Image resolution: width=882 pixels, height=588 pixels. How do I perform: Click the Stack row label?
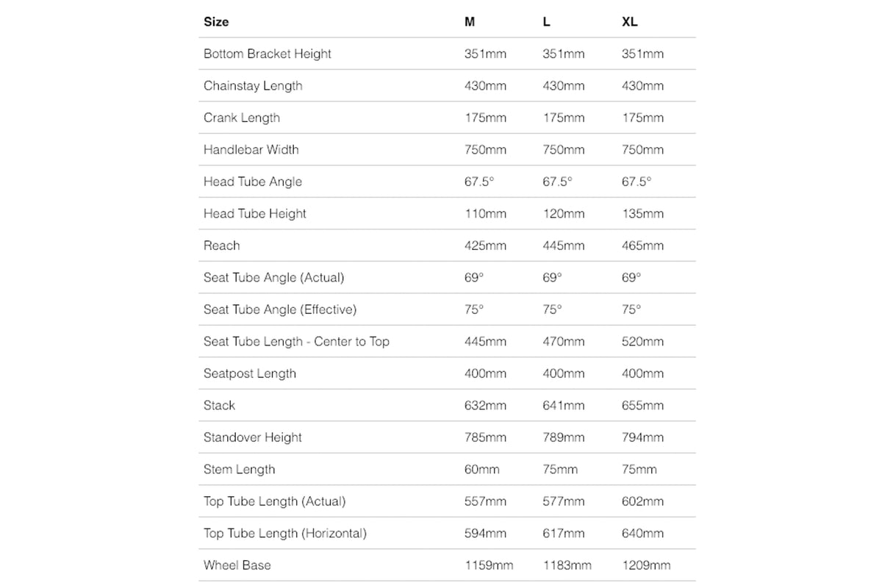(219, 406)
